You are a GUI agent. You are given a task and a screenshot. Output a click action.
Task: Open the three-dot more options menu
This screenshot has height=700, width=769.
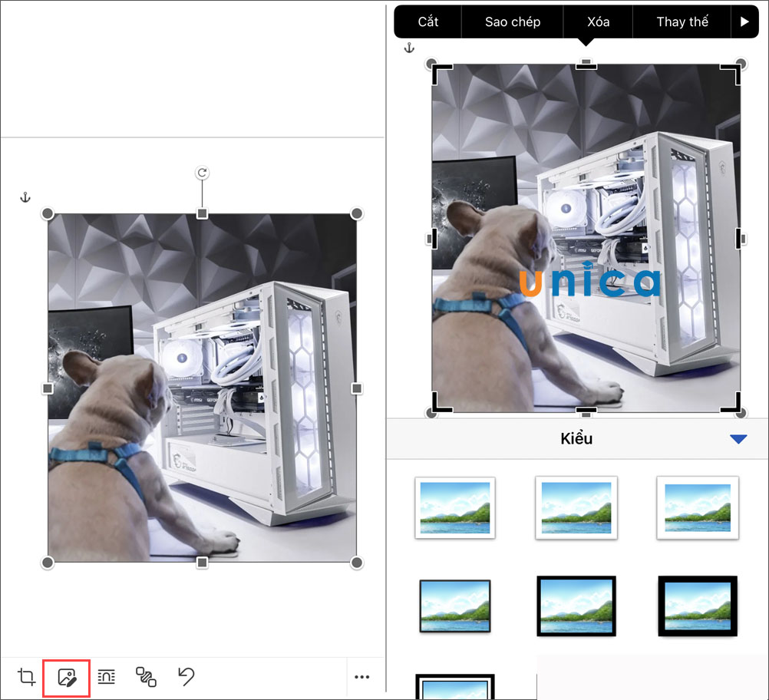click(362, 677)
